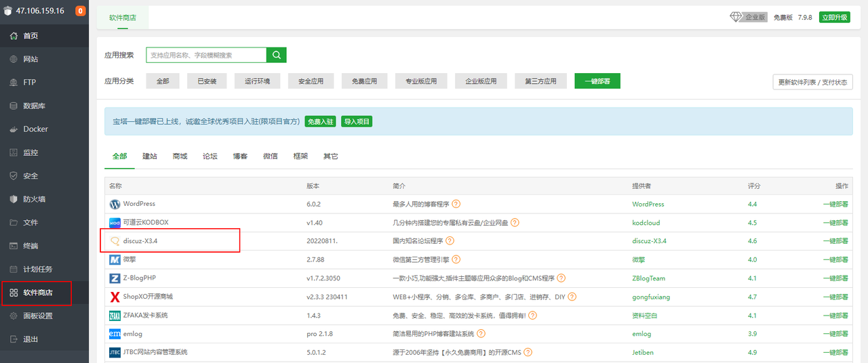Screen dimensions: 868x363
Task: Click the orange notification count badge
Action: [x=81, y=11]
